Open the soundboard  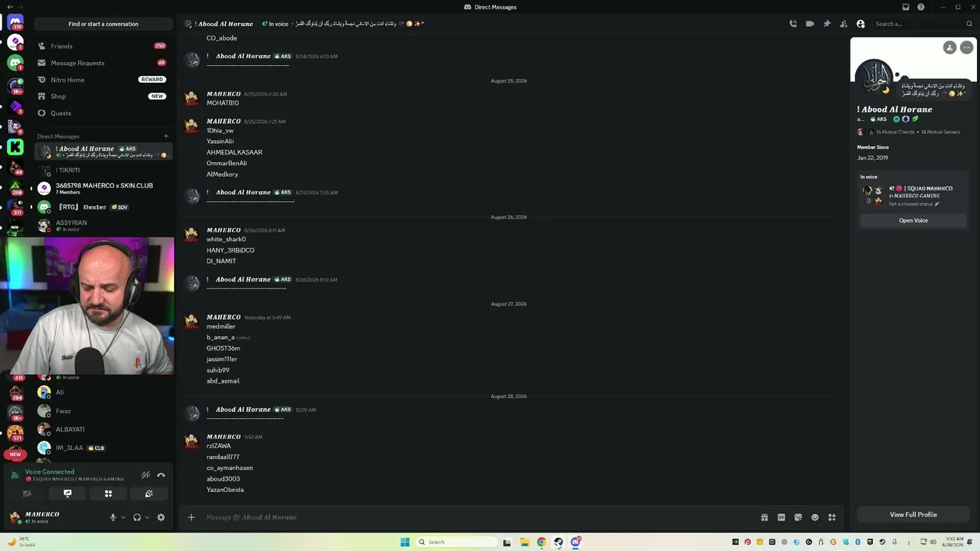(x=149, y=494)
